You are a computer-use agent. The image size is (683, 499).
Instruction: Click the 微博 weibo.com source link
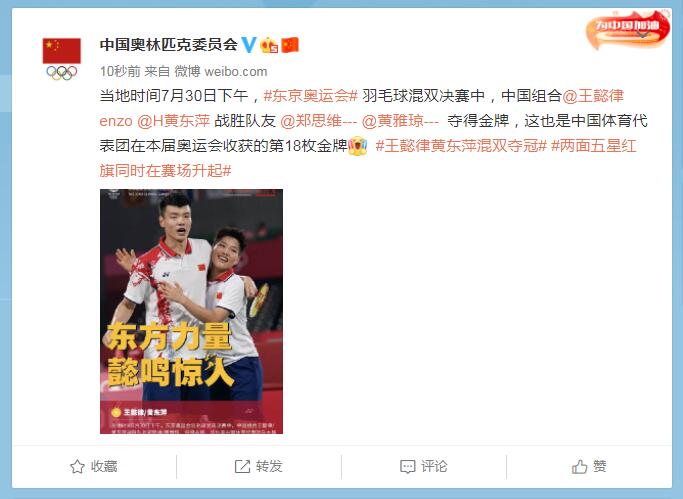coord(221,71)
